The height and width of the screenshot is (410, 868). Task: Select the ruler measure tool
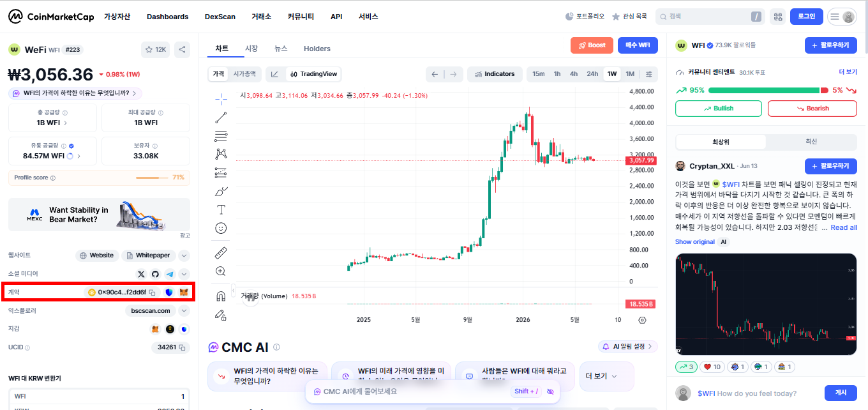(221, 252)
